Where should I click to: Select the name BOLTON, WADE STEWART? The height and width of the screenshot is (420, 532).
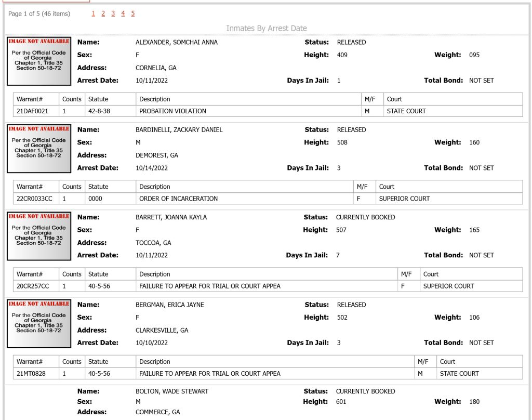(172, 391)
